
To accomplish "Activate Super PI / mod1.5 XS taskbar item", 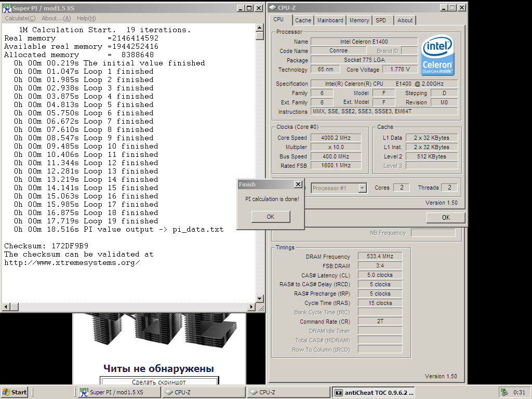I will [119, 392].
